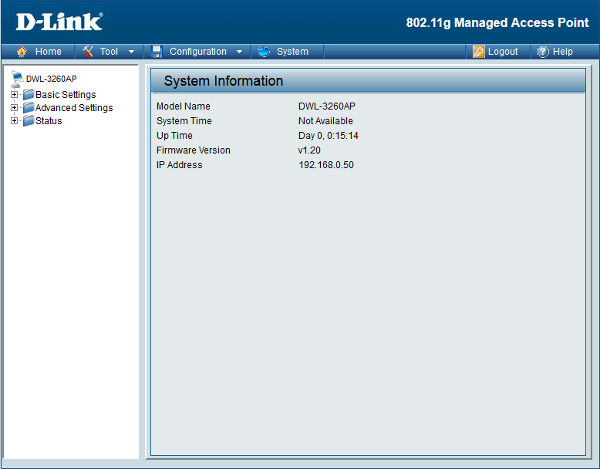The width and height of the screenshot is (600, 469).
Task: Click the Tool wrench icon
Action: coord(88,51)
